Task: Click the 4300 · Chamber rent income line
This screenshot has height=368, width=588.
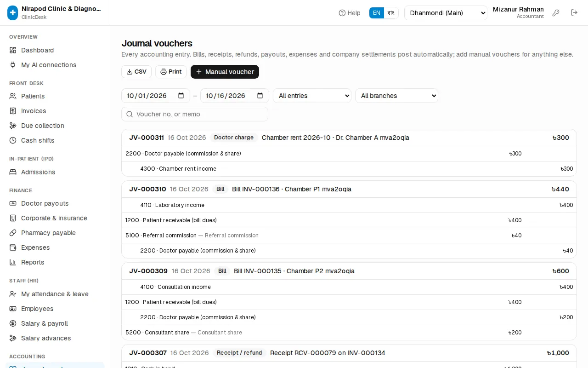Action: 349,169
